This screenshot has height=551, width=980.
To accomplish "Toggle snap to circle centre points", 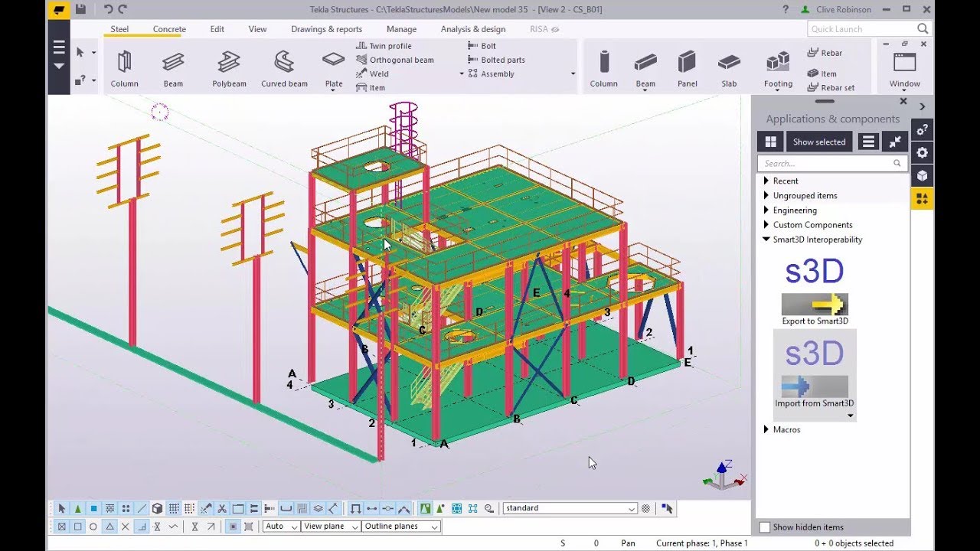I will [x=93, y=527].
